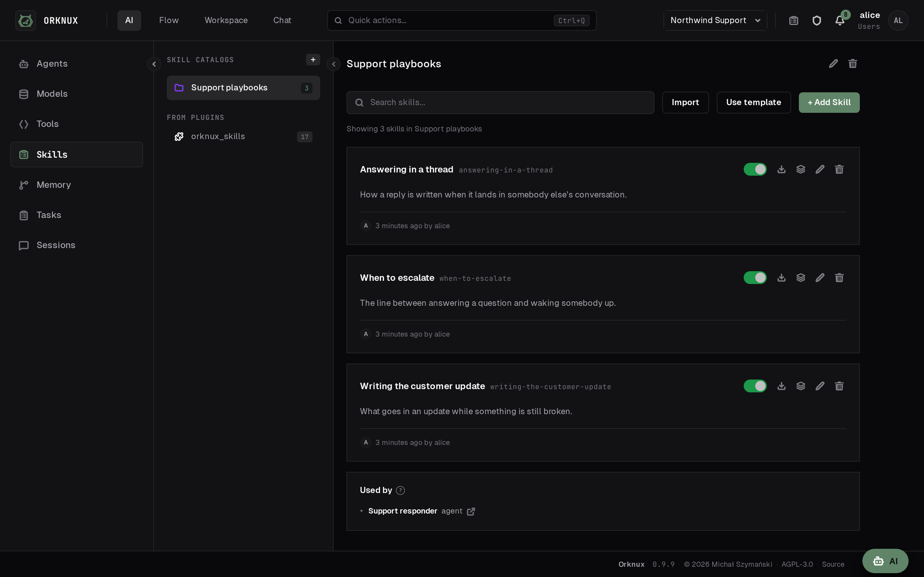Add a new skill catalog
Image resolution: width=924 pixels, height=577 pixels.
[x=313, y=60]
